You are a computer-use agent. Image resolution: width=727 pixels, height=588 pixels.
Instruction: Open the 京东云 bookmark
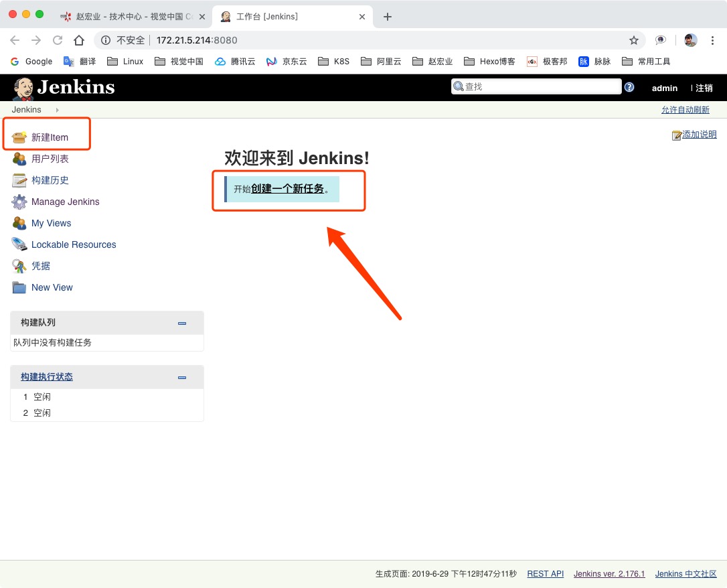tap(287, 61)
